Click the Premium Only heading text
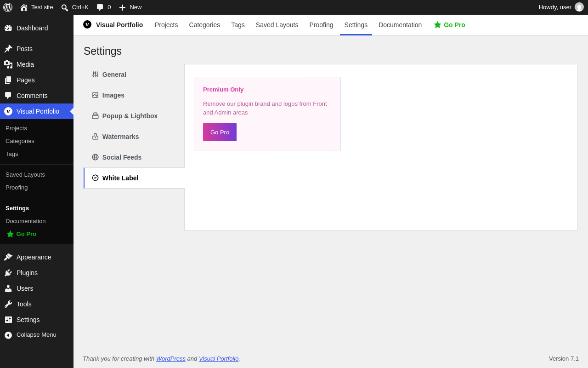 (x=223, y=89)
